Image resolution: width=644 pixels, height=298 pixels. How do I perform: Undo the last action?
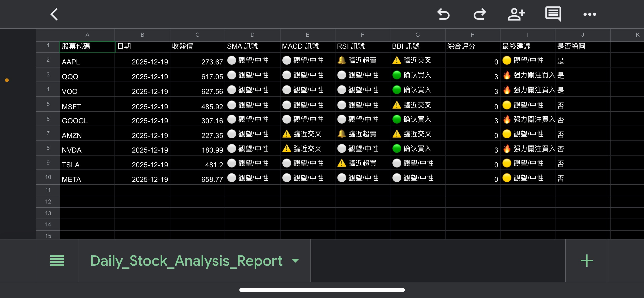(x=443, y=14)
